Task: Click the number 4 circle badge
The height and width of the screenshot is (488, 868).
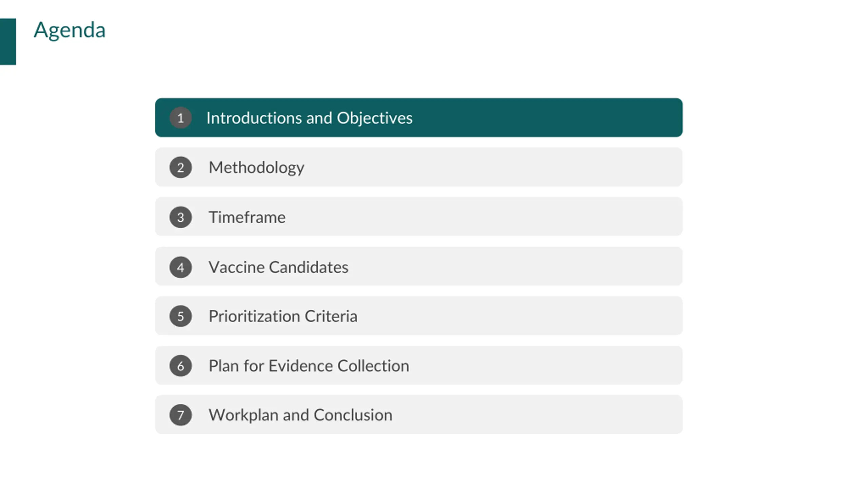Action: point(180,267)
